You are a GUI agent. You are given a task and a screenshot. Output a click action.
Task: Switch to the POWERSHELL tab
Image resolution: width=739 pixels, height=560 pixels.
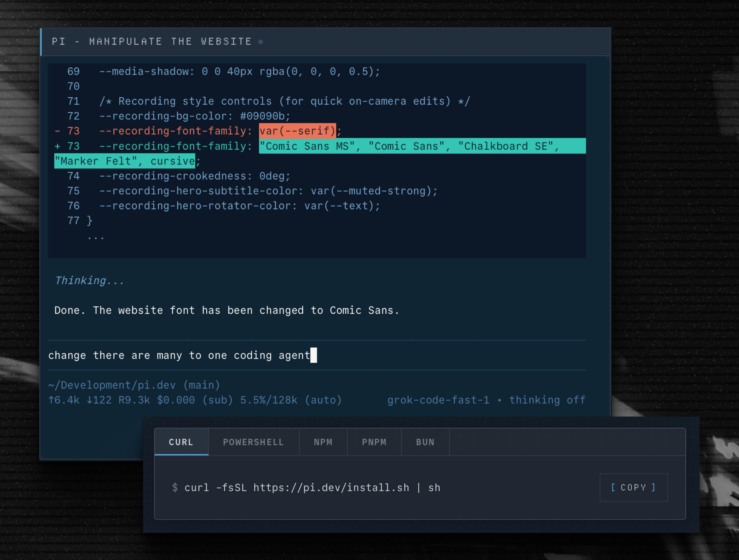(254, 442)
